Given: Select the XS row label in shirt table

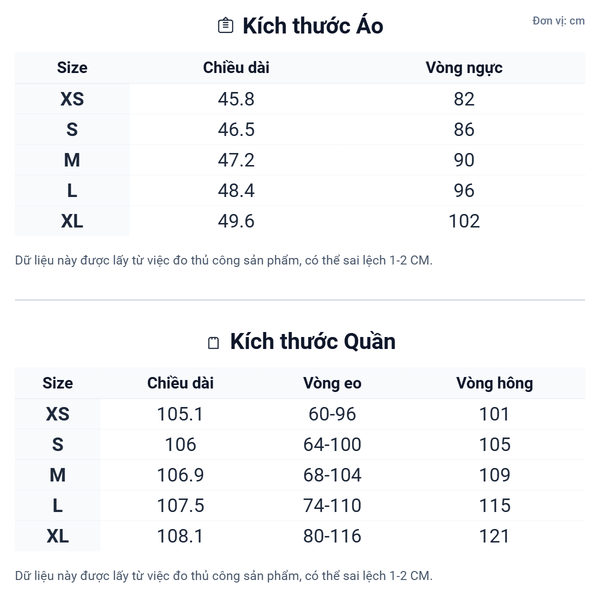Looking at the screenshot, I should [72, 99].
